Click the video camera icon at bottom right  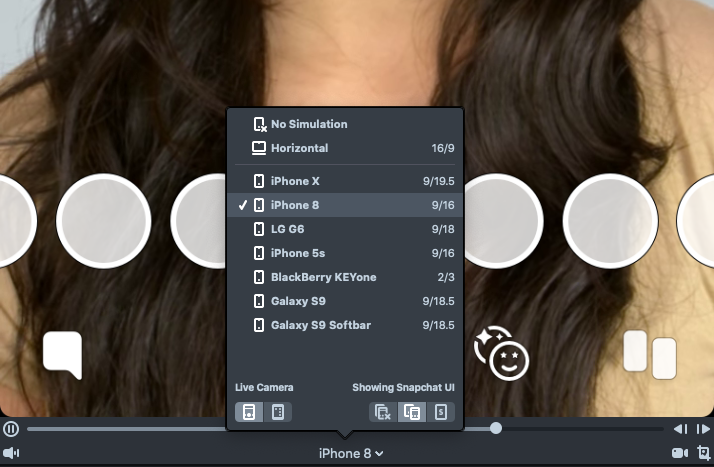(680, 453)
